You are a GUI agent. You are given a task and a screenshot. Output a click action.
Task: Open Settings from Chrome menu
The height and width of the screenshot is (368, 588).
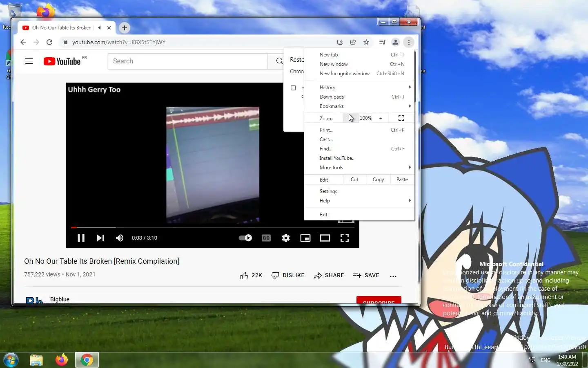pyautogui.click(x=359, y=191)
